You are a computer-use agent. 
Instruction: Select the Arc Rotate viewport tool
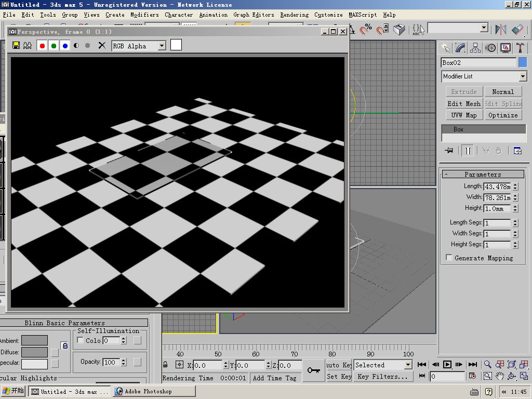pos(512,376)
